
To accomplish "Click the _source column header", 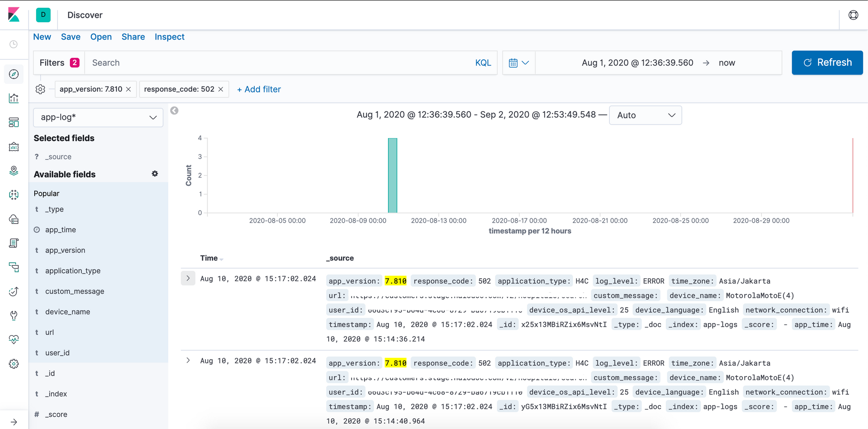I will tap(340, 258).
